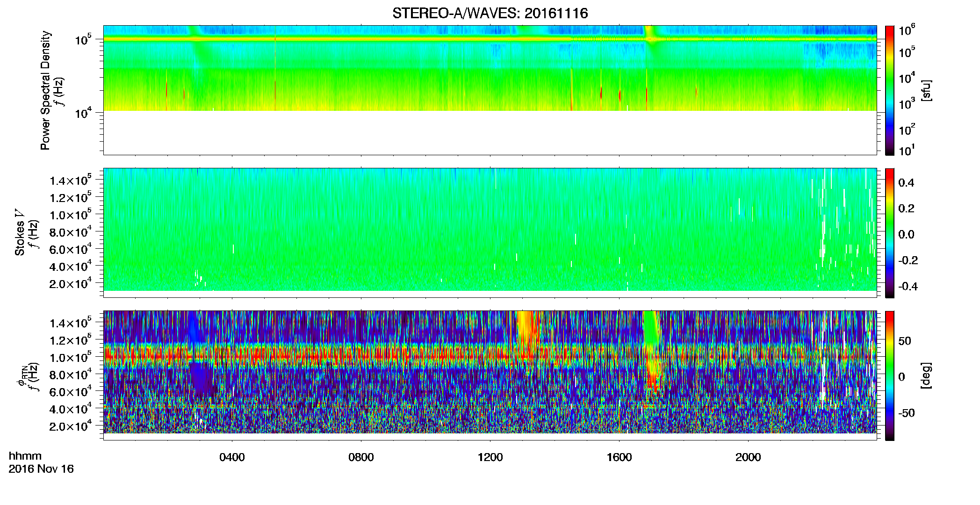Viewport: 980px width, 505px height.
Task: Click the hhmm time format label
Action: coord(25,456)
